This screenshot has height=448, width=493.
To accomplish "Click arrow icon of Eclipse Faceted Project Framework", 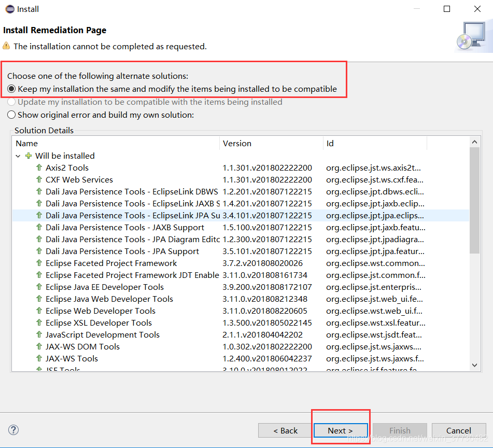I will coord(39,263).
